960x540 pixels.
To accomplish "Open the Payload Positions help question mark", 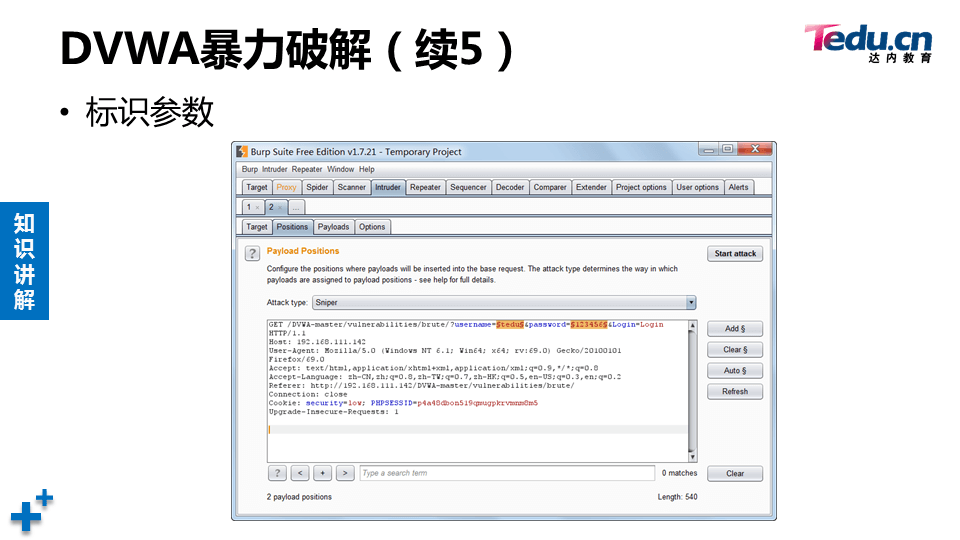I will [x=252, y=253].
